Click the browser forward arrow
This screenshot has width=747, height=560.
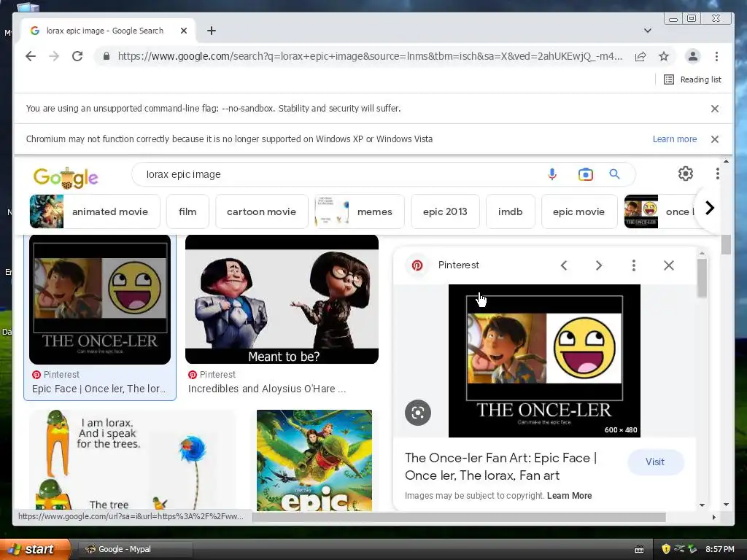tap(54, 56)
